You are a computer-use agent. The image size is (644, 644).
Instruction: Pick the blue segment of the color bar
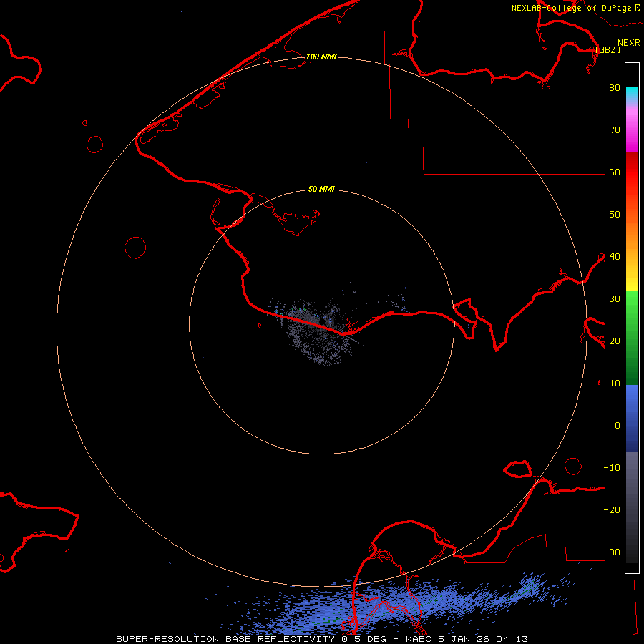632,419
